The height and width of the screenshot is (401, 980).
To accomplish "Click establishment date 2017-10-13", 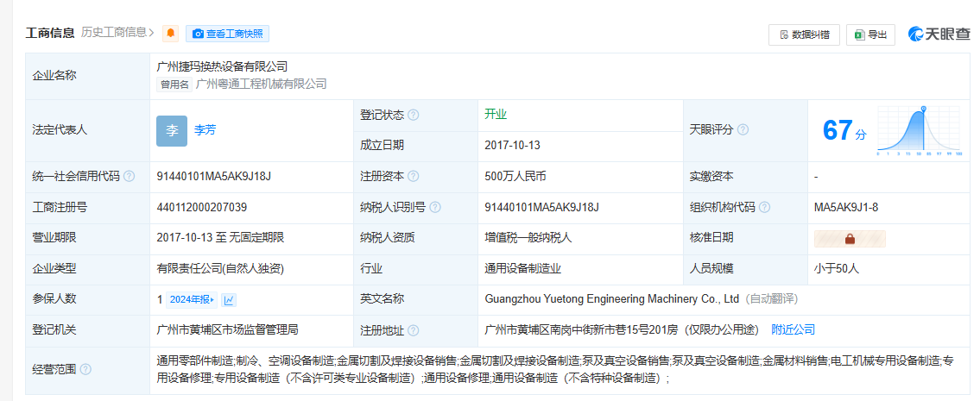I will [513, 146].
